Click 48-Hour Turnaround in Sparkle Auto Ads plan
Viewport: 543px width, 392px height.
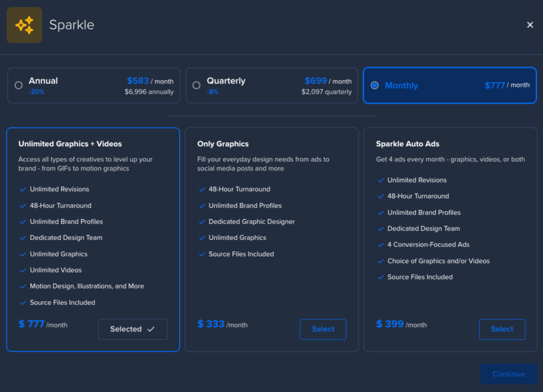pos(418,196)
